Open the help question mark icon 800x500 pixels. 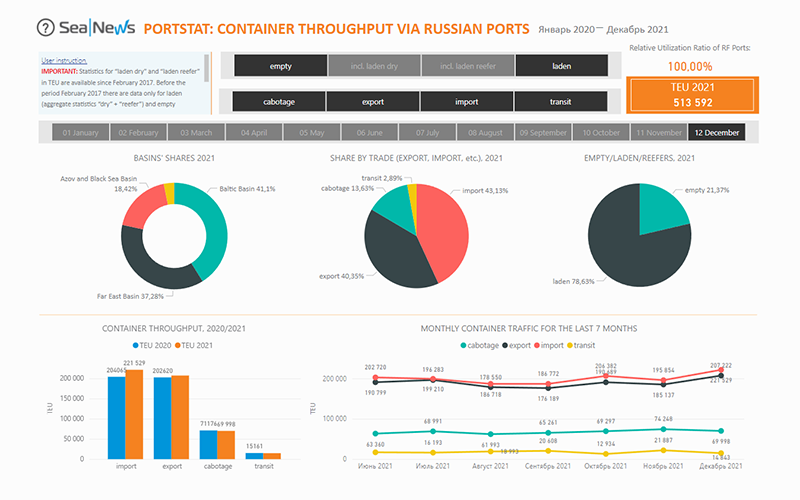tap(45, 28)
